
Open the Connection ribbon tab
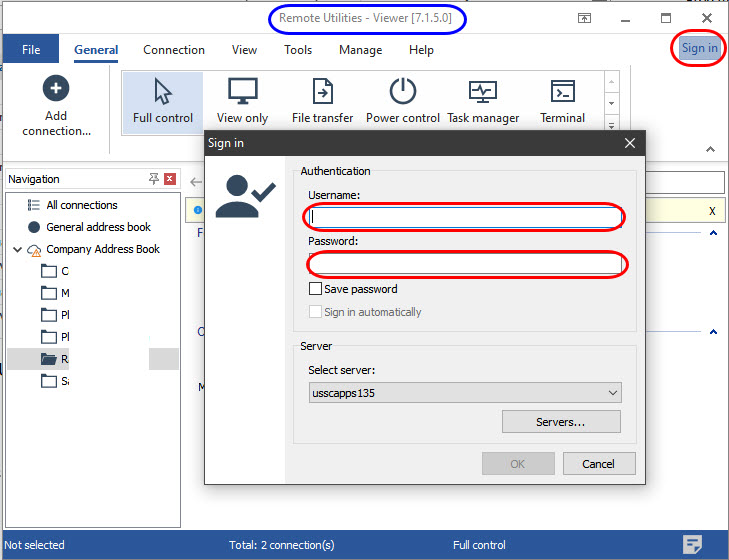174,50
